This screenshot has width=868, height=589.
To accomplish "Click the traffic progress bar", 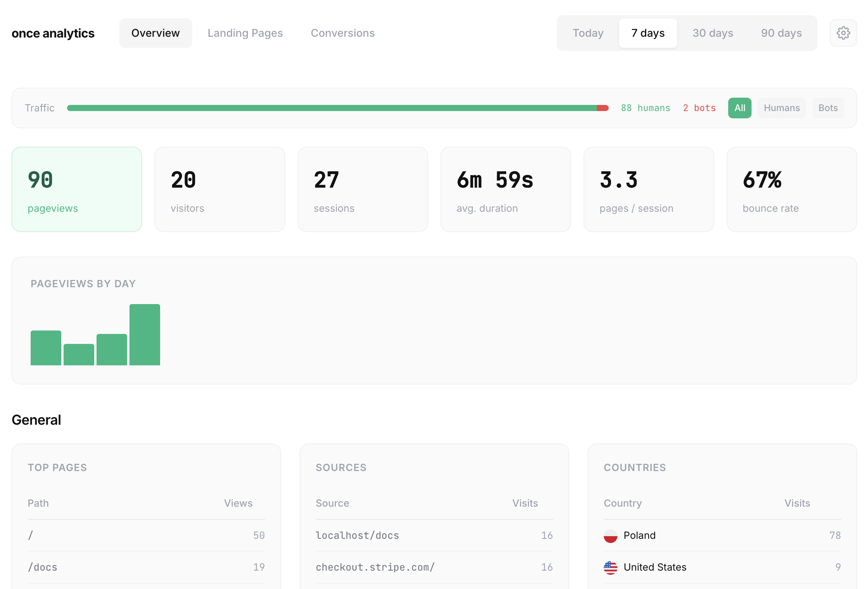I will 337,108.
